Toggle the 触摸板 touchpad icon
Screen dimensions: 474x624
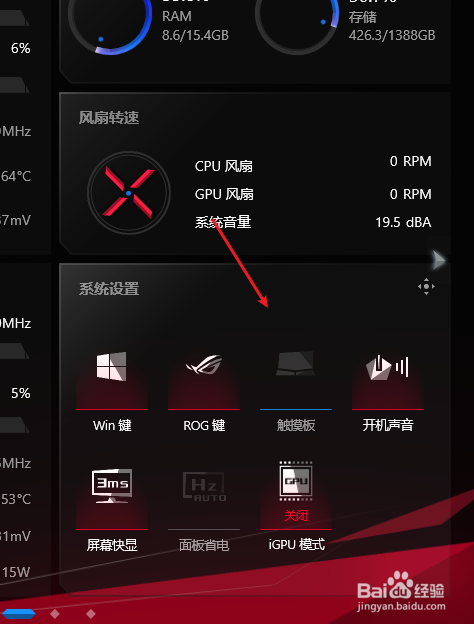(x=295, y=363)
